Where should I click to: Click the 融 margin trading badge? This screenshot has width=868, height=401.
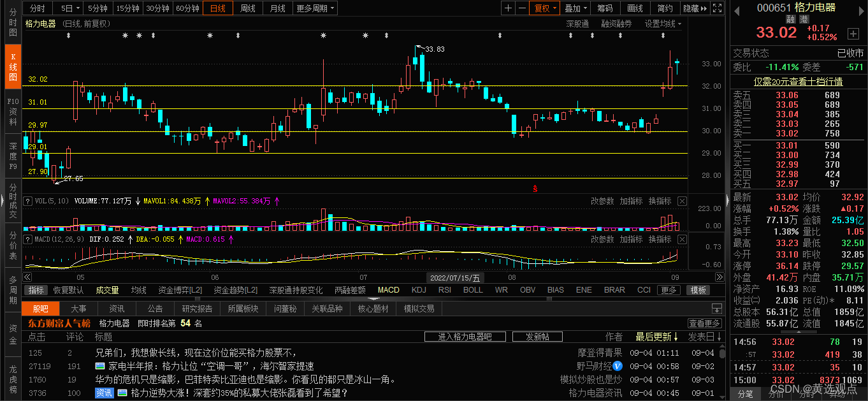tap(790, 19)
